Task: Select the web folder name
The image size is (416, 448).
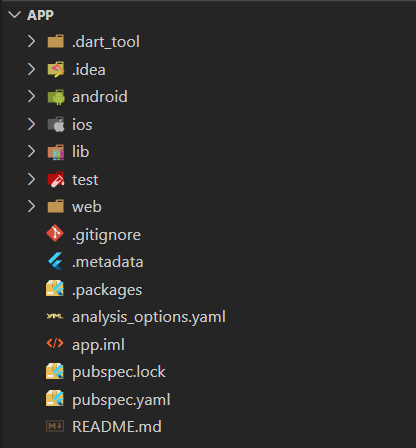Action: point(87,207)
